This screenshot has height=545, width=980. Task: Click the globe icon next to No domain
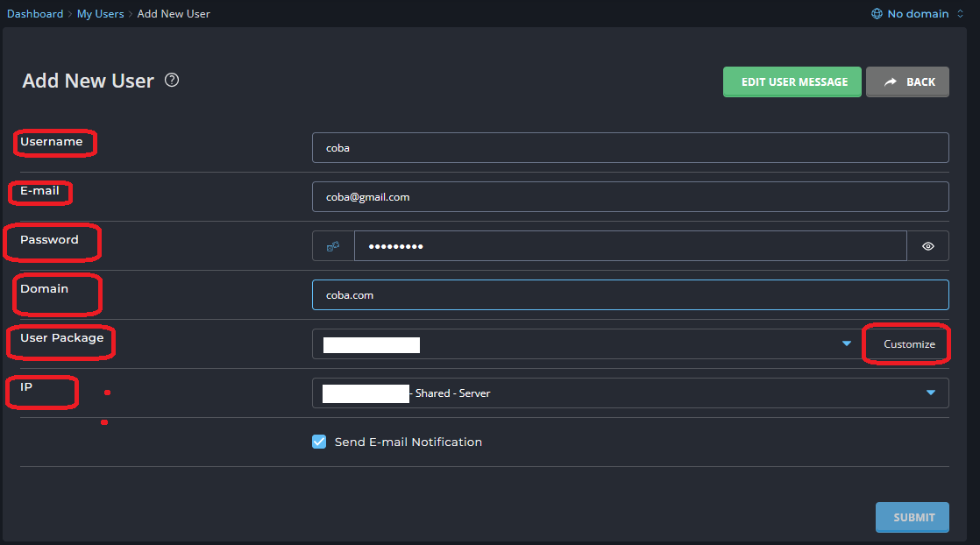coord(877,14)
